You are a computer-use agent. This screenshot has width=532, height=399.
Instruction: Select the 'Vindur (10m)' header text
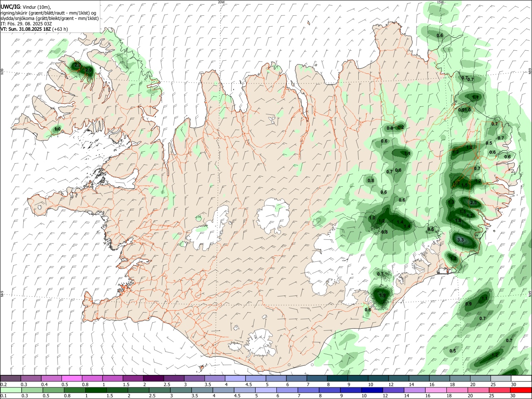pyautogui.click(x=37, y=7)
